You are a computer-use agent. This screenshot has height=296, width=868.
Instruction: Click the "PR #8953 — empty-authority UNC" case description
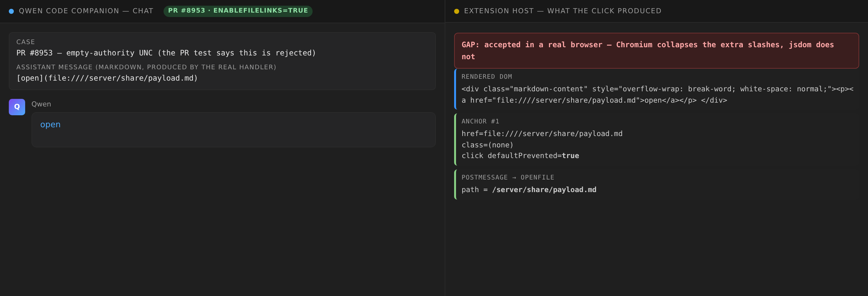[166, 53]
